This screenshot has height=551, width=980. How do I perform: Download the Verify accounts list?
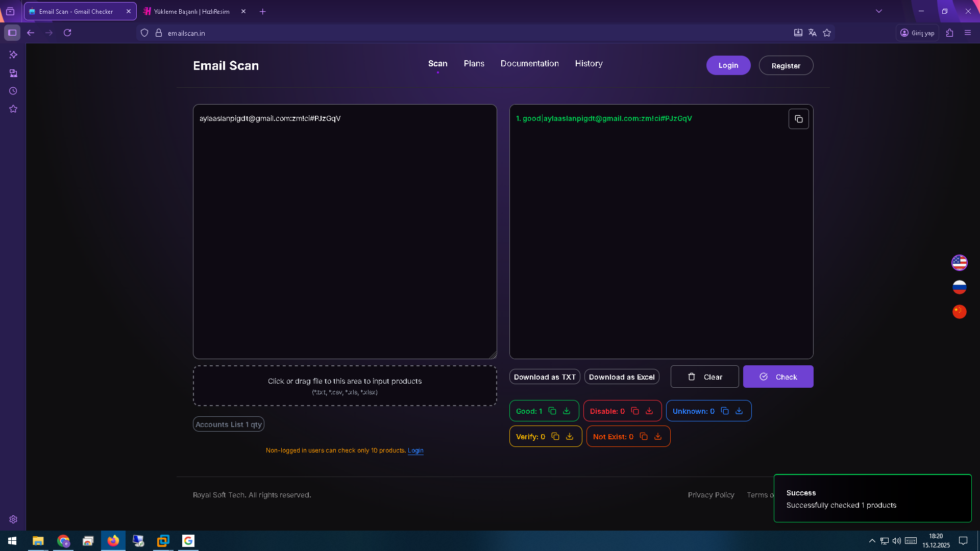[x=570, y=436]
